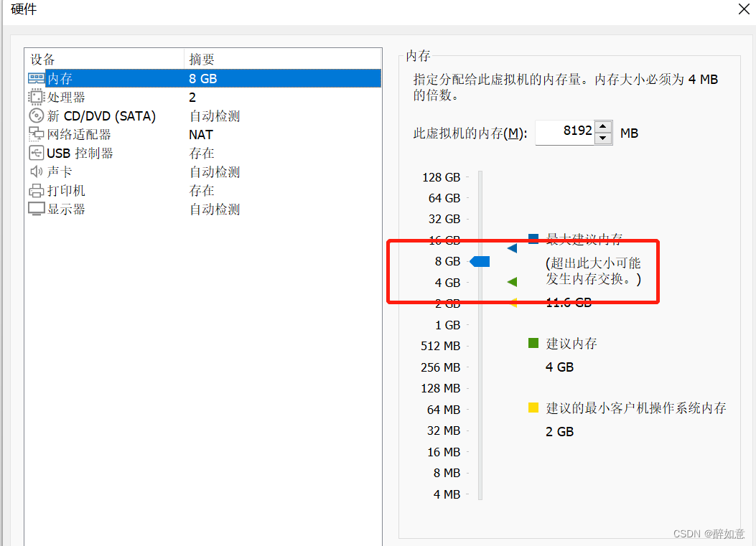Click the yellow 最小客户机内存 marker triangle

tap(512, 303)
